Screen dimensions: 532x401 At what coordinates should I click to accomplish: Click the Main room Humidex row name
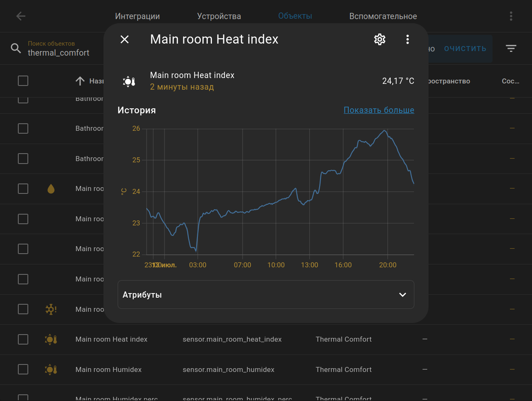pyautogui.click(x=108, y=369)
